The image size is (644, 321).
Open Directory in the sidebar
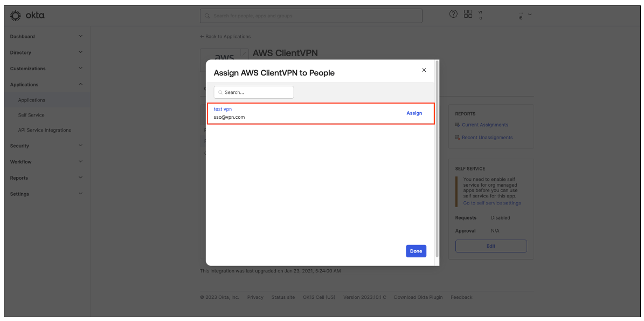click(x=20, y=53)
